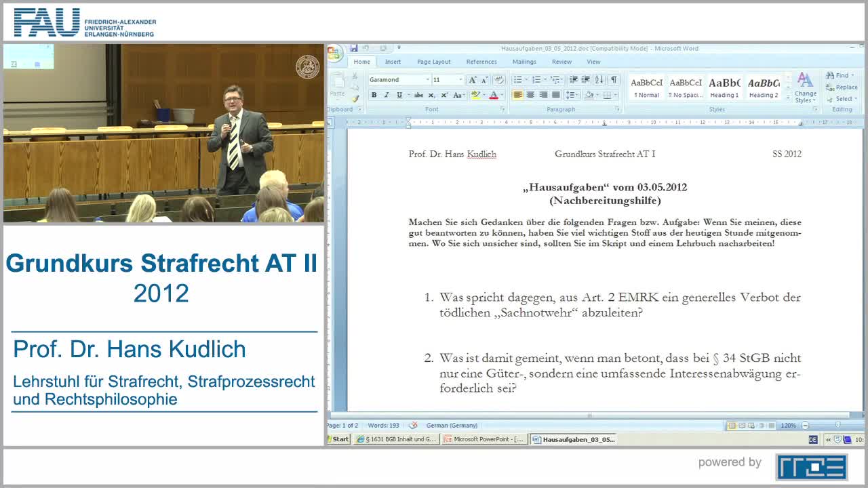Toggle italic formatting
Screen dimensions: 868x488
click(x=386, y=96)
